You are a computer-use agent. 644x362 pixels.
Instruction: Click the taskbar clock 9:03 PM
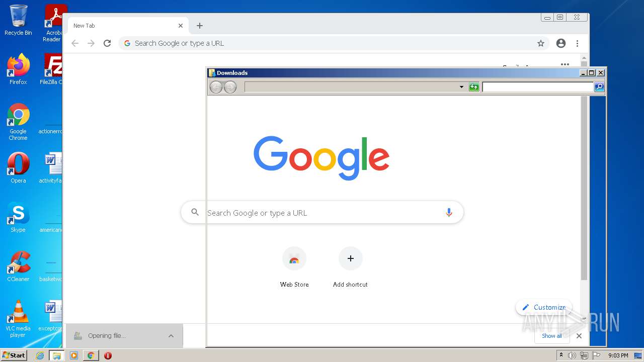618,355
